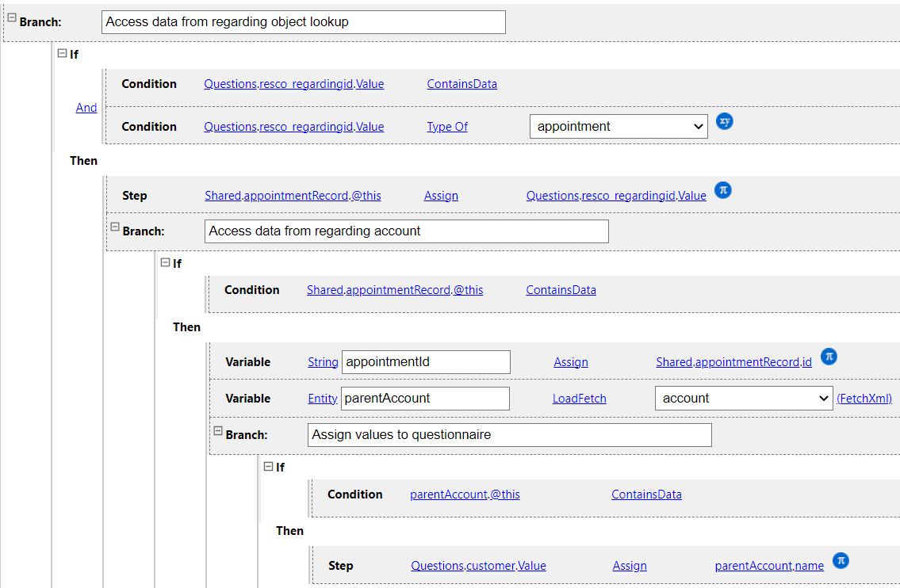Click Shared.appointmentRecord.id link
The image size is (900, 588).
pyautogui.click(x=733, y=362)
